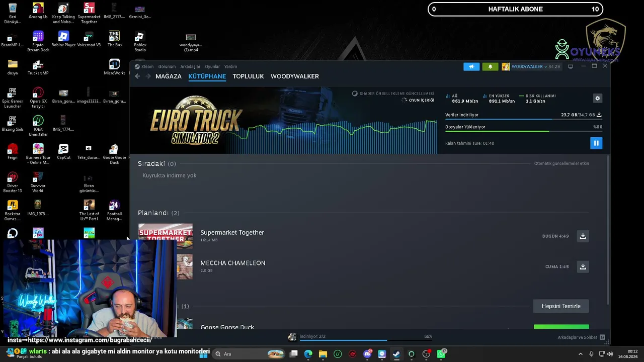
Task: Click the MECCHA CHAMELEON title
Action: coord(233,263)
